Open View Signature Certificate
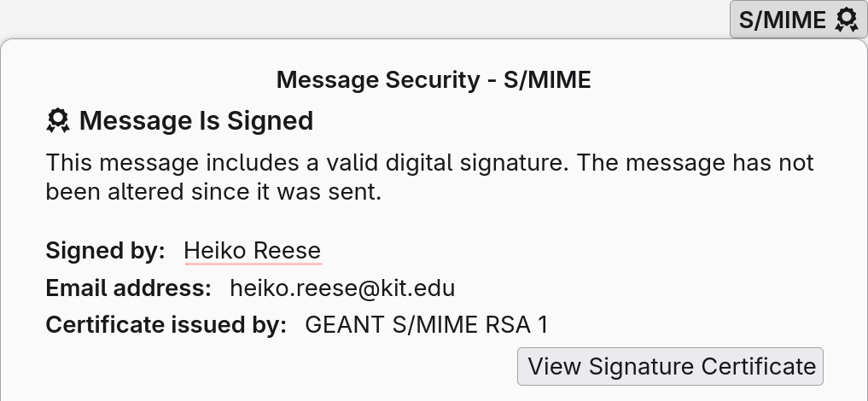The image size is (868, 401). pyautogui.click(x=670, y=366)
